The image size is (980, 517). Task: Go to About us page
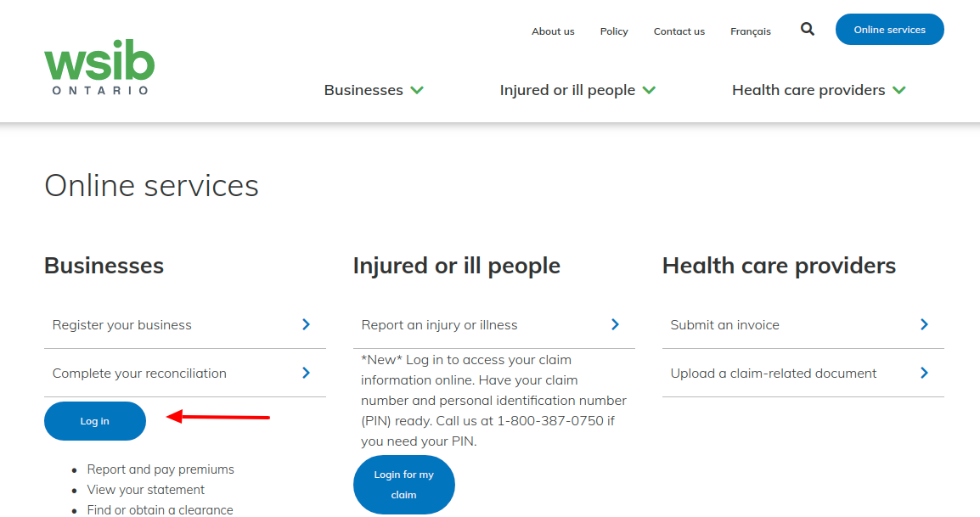[553, 31]
